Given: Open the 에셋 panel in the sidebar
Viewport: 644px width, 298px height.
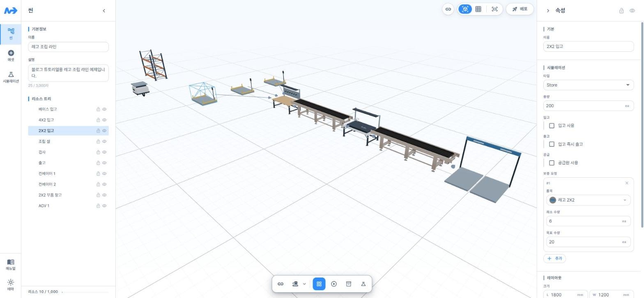Looking at the screenshot, I should (11, 55).
